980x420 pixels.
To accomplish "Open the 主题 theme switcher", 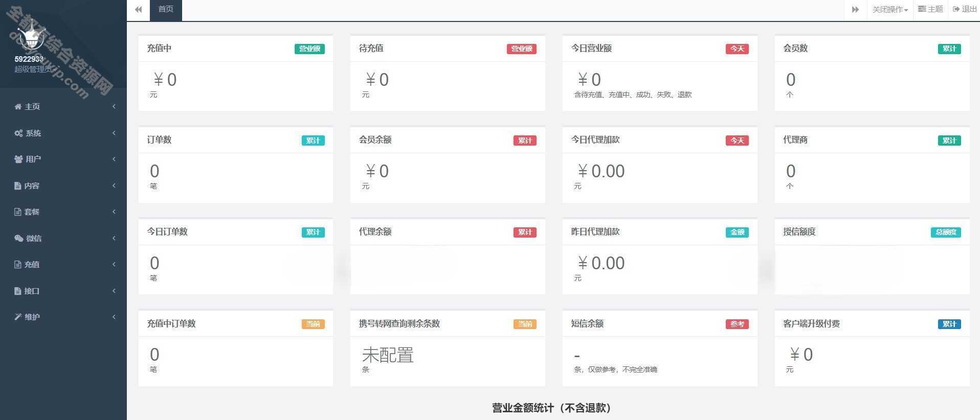I will tap(930, 9).
